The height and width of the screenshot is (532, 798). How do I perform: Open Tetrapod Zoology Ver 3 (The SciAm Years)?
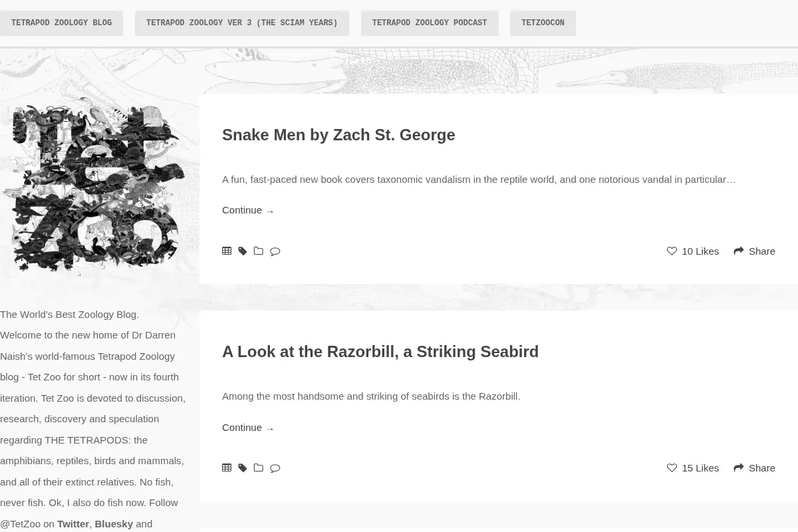click(242, 23)
